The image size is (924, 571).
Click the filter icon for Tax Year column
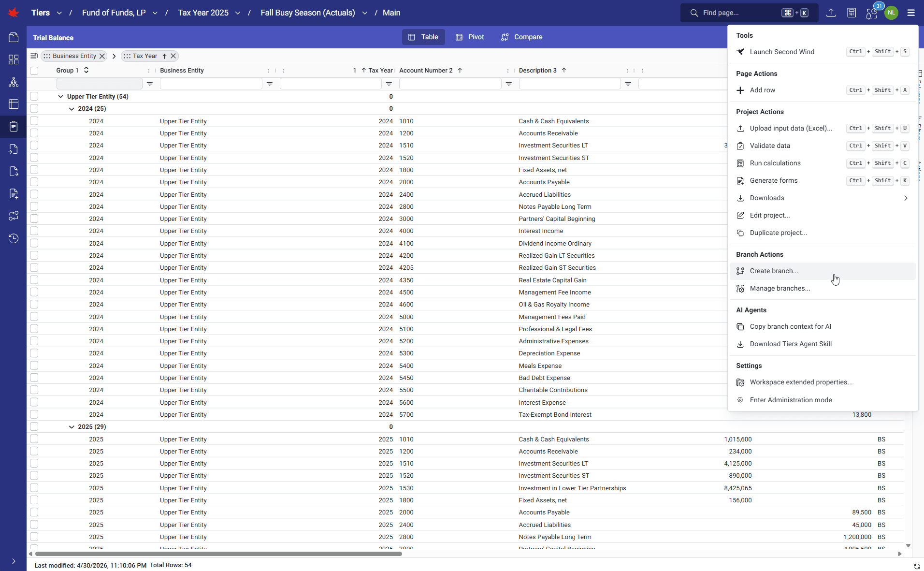(389, 84)
